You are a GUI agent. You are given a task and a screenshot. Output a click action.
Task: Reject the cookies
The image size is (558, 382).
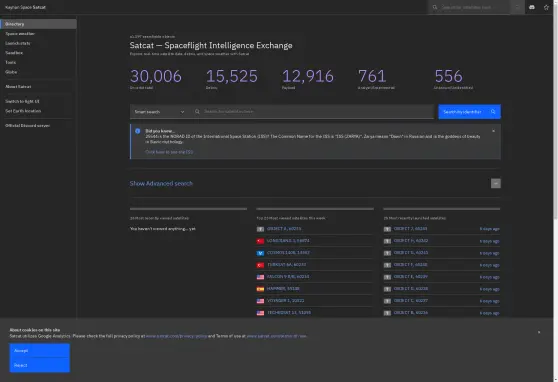click(40, 365)
